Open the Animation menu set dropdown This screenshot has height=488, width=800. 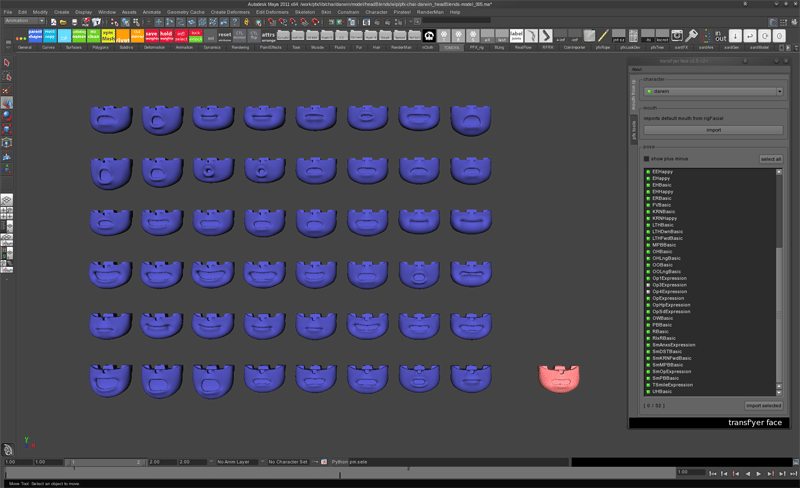[x=24, y=21]
